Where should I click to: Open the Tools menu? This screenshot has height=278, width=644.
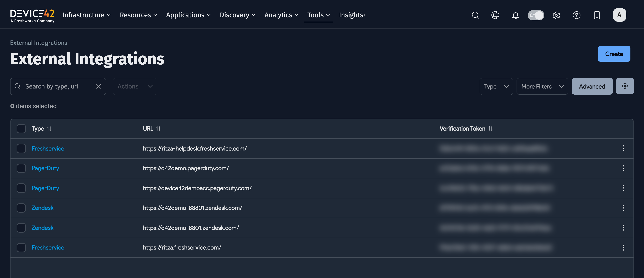point(318,15)
